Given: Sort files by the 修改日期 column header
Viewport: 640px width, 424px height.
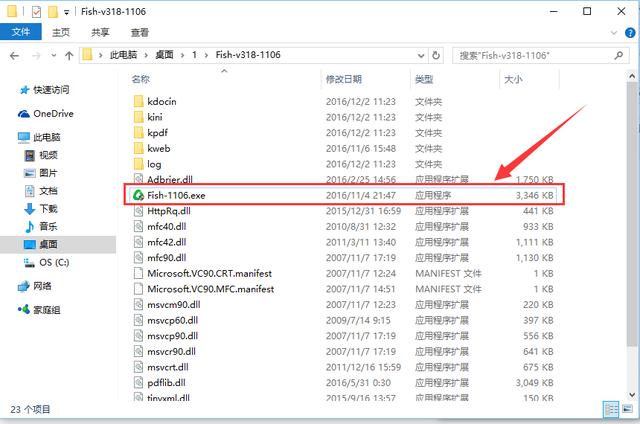Looking at the screenshot, I should click(x=342, y=78).
